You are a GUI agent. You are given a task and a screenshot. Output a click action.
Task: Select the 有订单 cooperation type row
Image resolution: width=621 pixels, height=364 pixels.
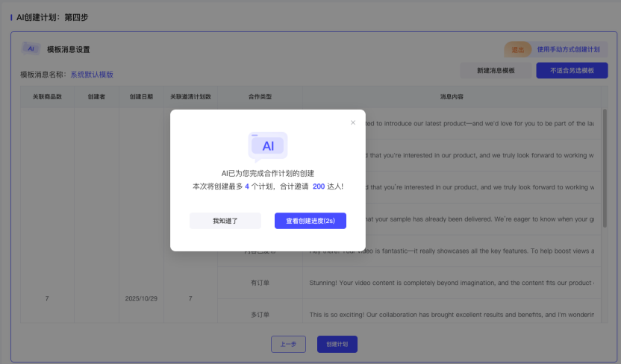click(x=260, y=283)
